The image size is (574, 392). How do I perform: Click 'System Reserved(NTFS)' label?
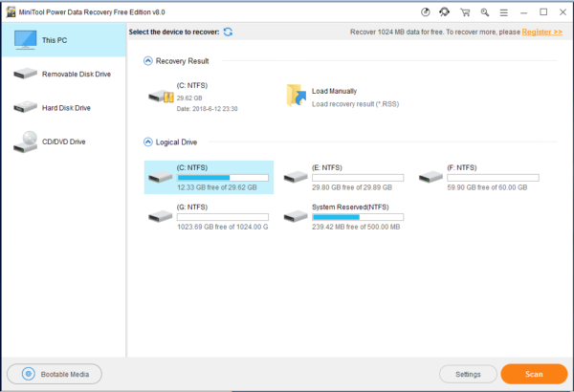[350, 207]
